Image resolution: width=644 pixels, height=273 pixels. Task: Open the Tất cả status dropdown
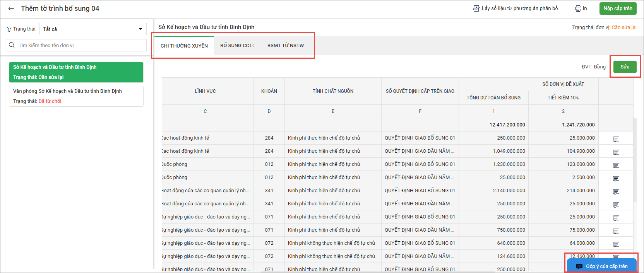coord(93,29)
